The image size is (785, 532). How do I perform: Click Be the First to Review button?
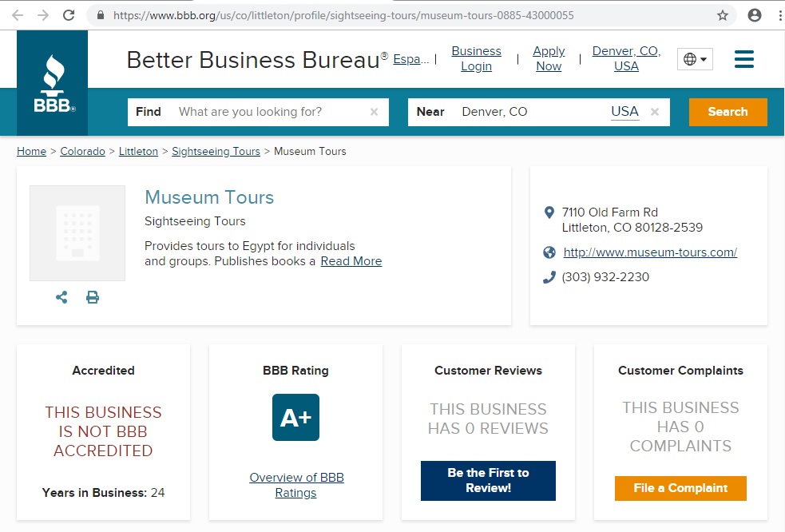[x=488, y=480]
